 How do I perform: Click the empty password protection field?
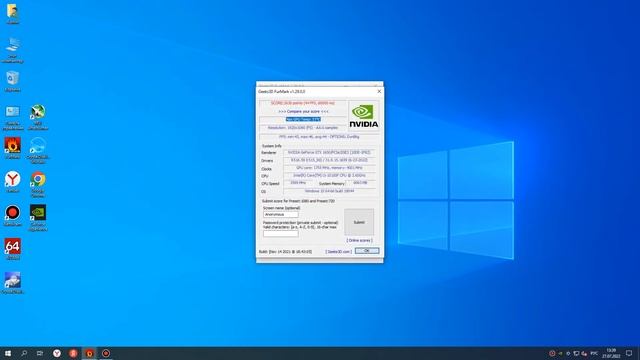[280, 233]
